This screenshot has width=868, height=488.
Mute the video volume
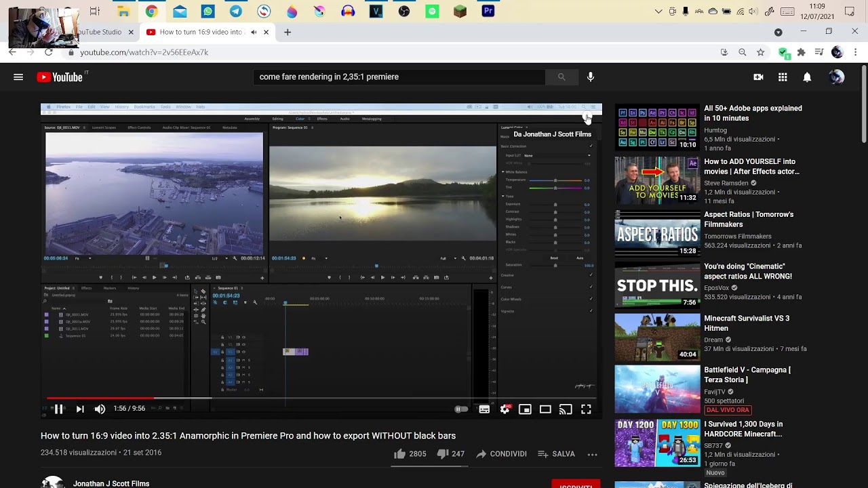point(100,409)
